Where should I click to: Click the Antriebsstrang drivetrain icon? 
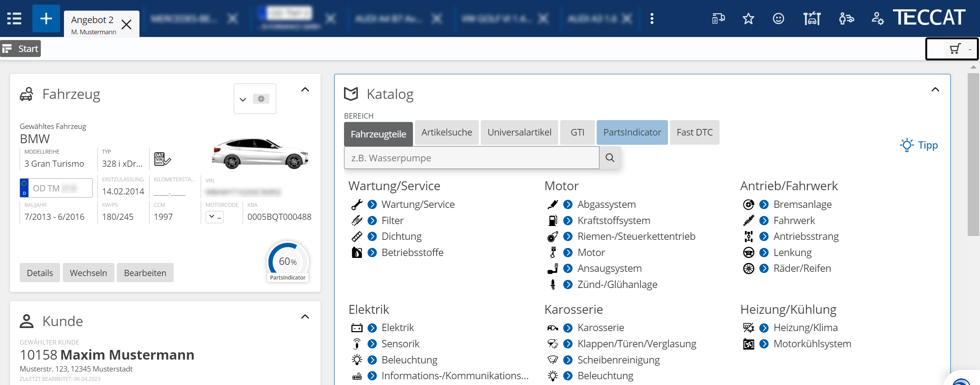[748, 236]
